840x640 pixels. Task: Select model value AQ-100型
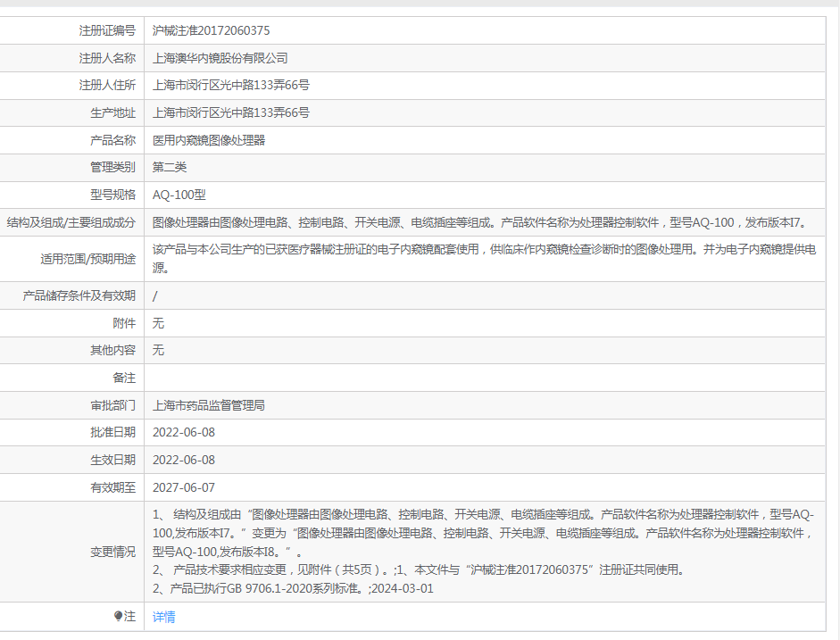179,195
